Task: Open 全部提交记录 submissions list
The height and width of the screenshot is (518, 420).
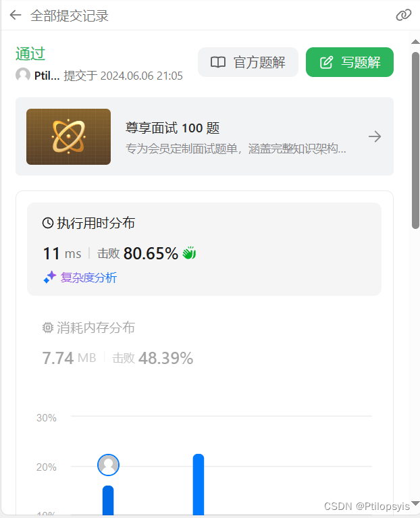Action: click(x=70, y=16)
